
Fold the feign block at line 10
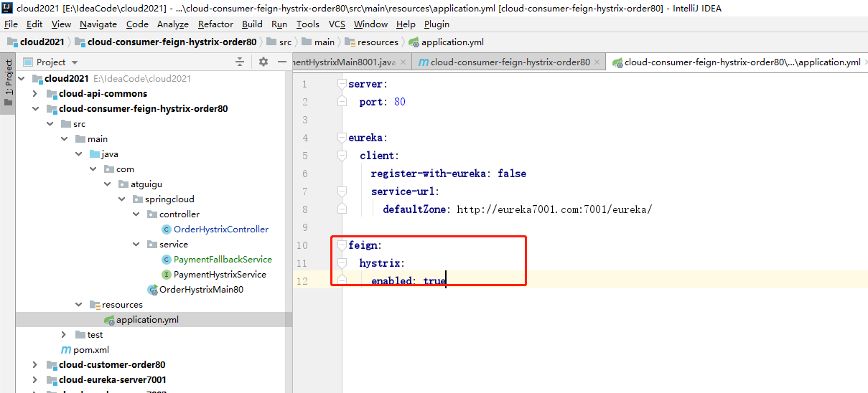point(342,245)
